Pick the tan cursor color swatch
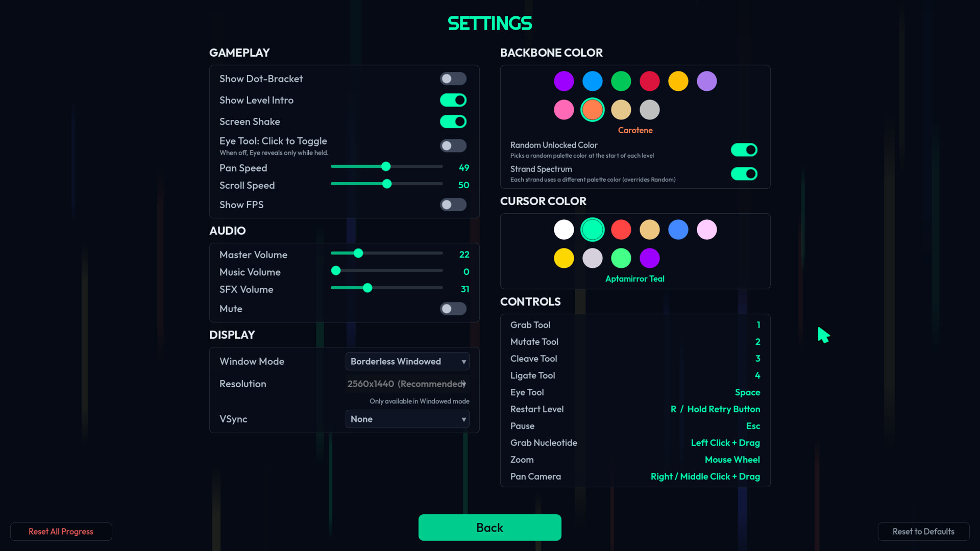980x551 pixels. [650, 230]
